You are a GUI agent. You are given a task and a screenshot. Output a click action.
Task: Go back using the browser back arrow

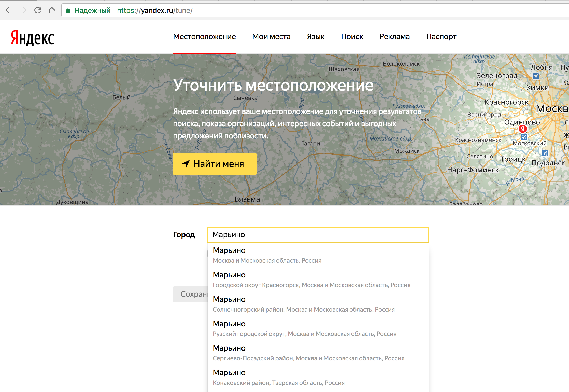9,10
